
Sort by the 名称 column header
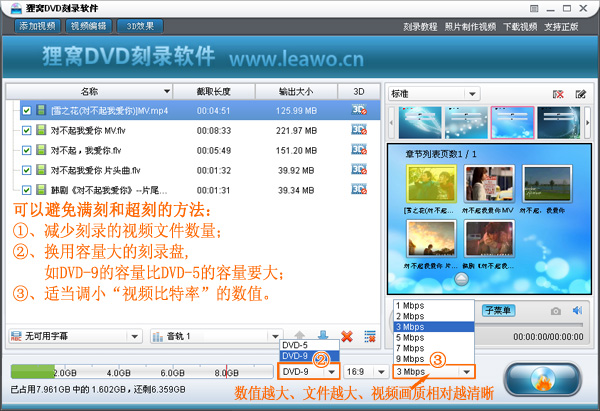(x=90, y=91)
